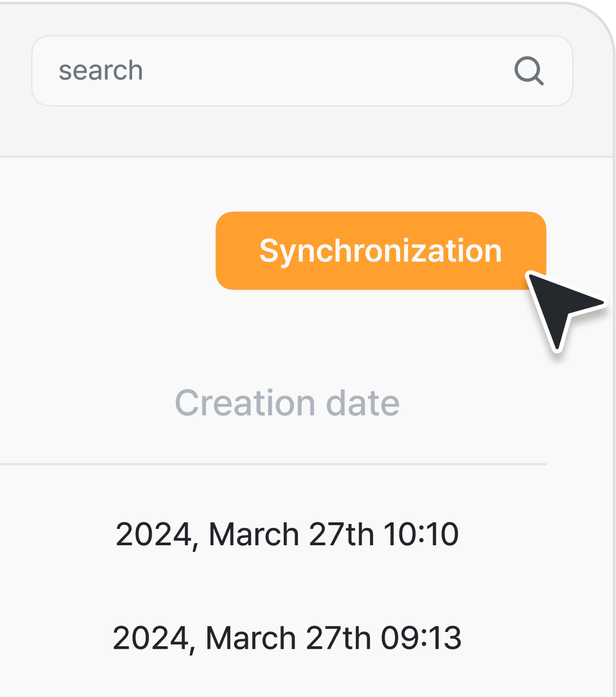This screenshot has height=697, width=616.
Task: Click the magnifying glass search icon
Action: point(529,71)
